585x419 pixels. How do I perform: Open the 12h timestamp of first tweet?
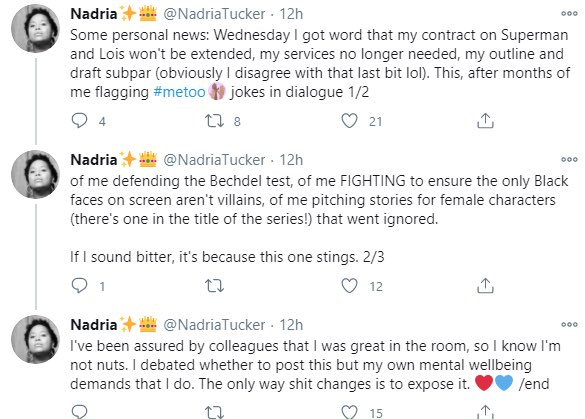291,14
